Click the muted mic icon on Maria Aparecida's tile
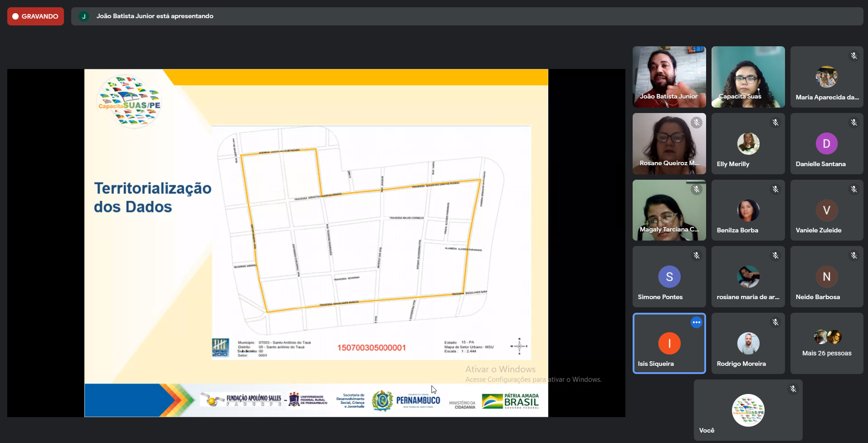The width and height of the screenshot is (868, 443). click(853, 56)
